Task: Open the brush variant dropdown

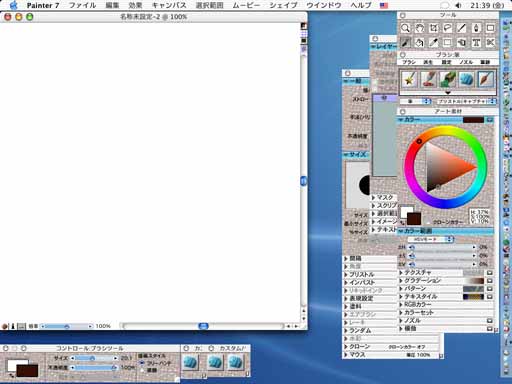Action: pyautogui.click(x=466, y=101)
